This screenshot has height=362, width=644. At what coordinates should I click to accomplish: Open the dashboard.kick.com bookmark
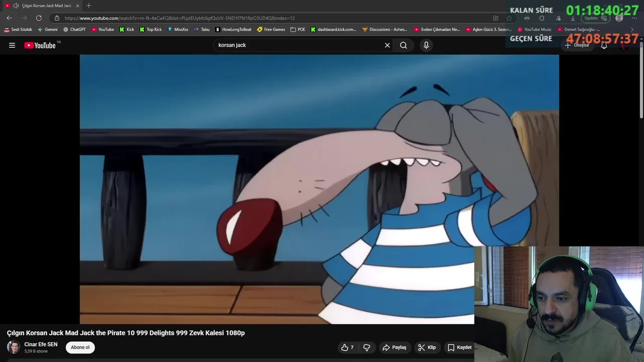click(x=334, y=30)
